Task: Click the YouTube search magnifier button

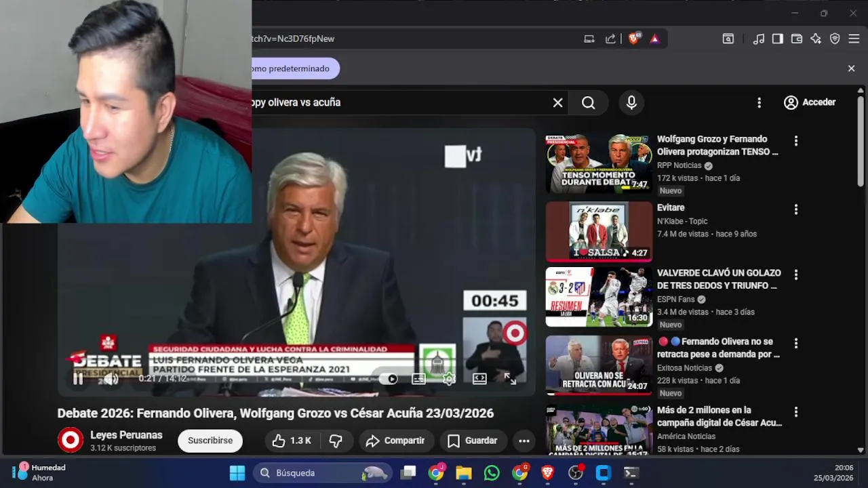Action: 589,102
